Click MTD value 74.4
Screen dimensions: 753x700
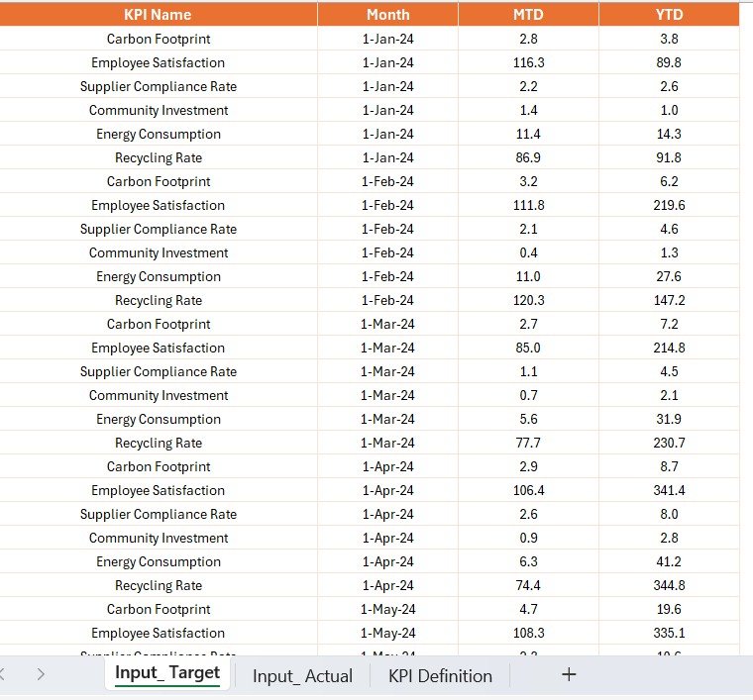(528, 585)
